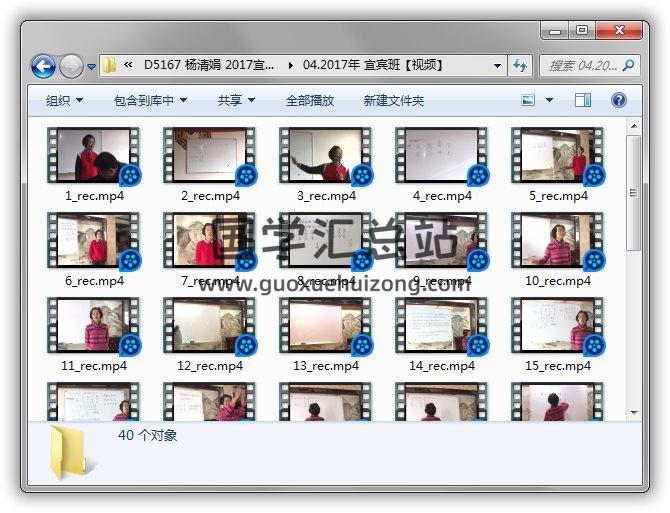Select path segment 04.2017年 宜宾班【视频】

(372, 65)
